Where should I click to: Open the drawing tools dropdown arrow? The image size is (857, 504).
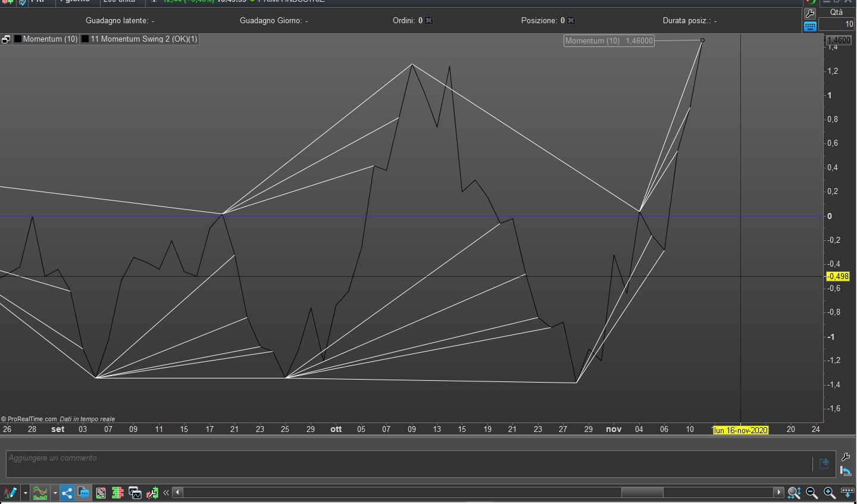pos(26,493)
